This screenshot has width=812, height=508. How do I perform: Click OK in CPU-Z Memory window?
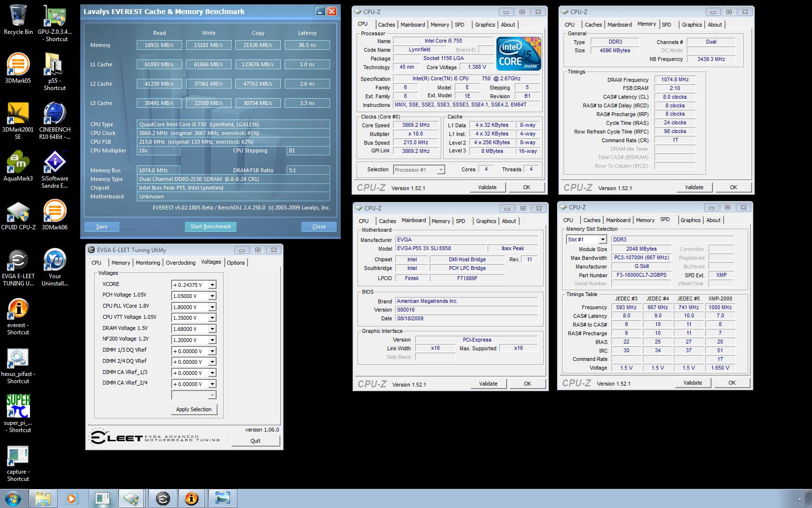(733, 187)
